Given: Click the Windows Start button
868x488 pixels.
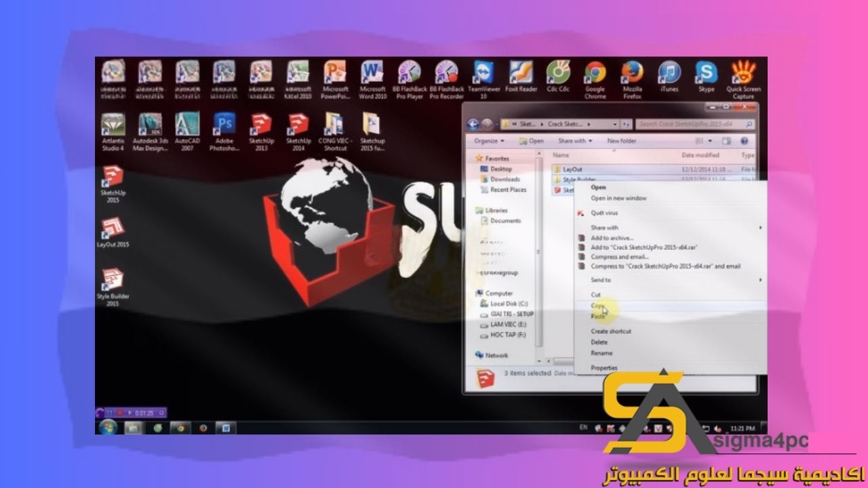Looking at the screenshot, I should click(x=107, y=428).
